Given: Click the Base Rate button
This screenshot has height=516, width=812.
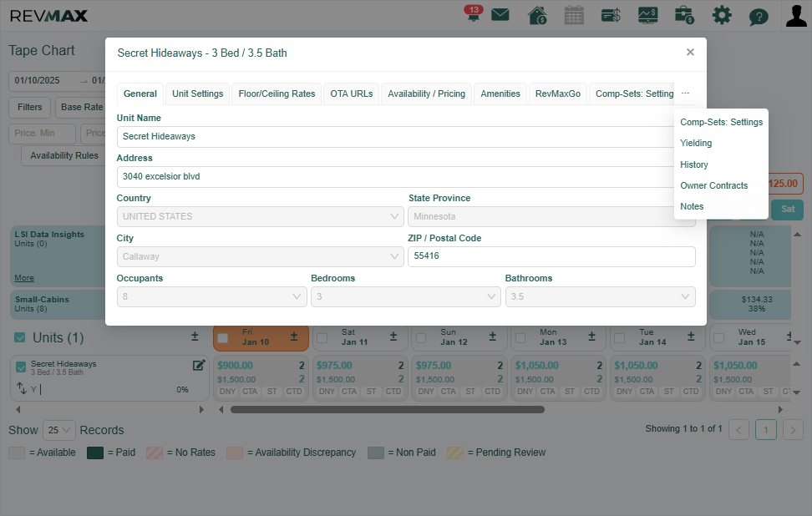Looking at the screenshot, I should (x=82, y=107).
